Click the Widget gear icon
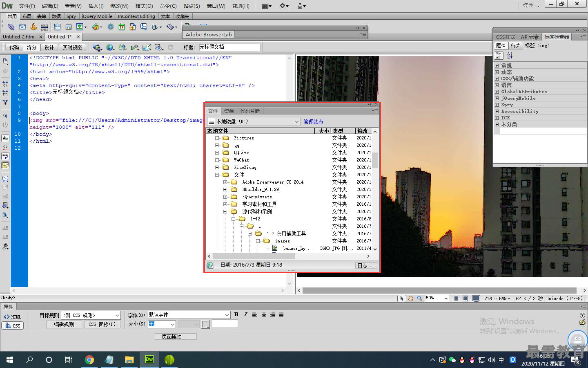 (x=111, y=27)
